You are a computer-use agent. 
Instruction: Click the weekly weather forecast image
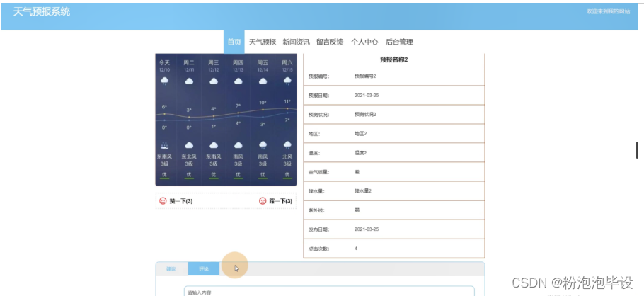[x=226, y=120]
